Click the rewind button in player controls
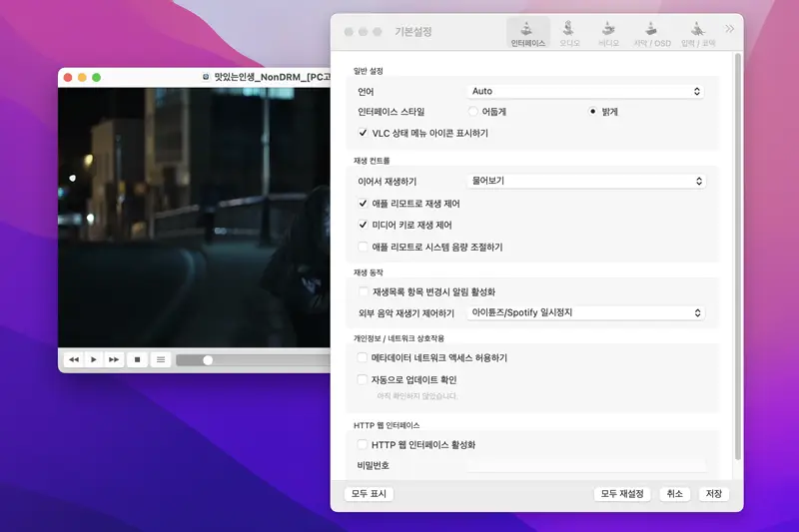 click(x=73, y=359)
